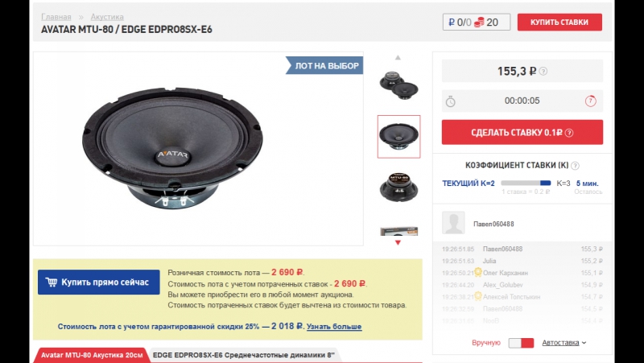Open the Avatar MTU-80 Акустика 20см tab
Screen dimensions: 644x363
point(92,355)
